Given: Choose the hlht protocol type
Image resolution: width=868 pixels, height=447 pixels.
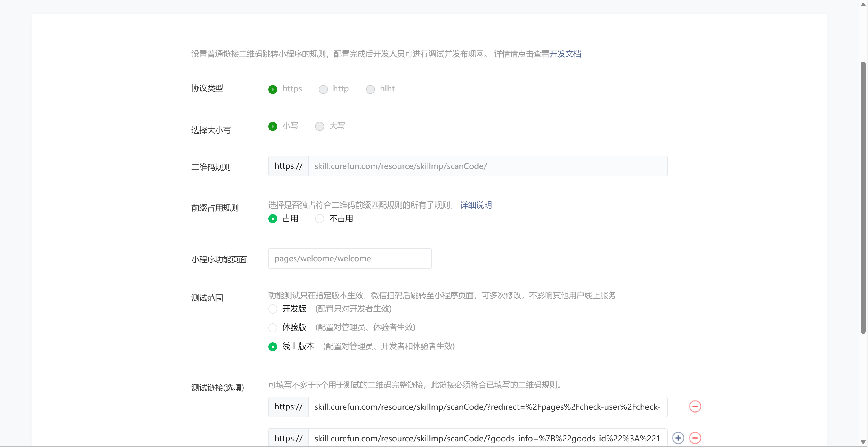Looking at the screenshot, I should [x=370, y=89].
